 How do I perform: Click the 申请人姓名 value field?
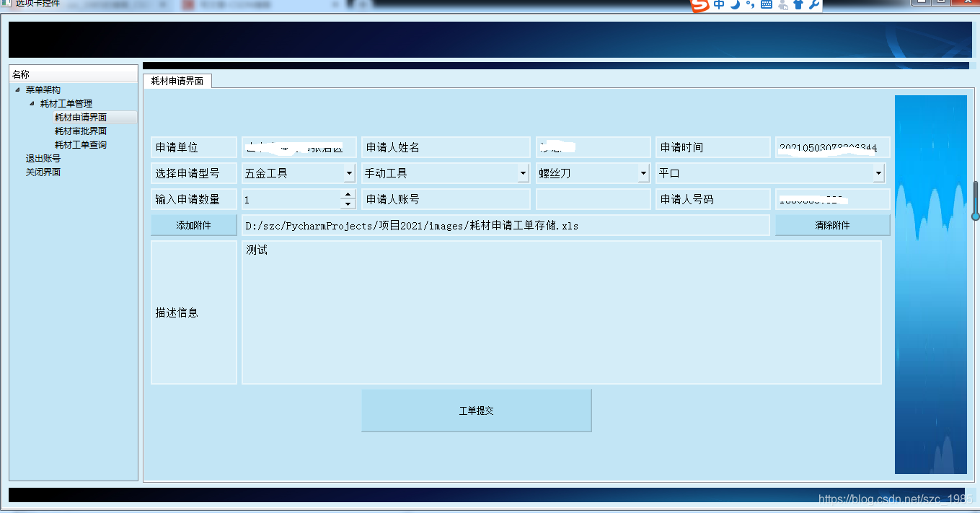pos(593,147)
